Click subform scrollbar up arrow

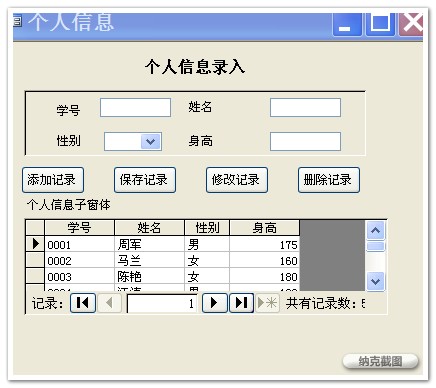pyautogui.click(x=376, y=230)
